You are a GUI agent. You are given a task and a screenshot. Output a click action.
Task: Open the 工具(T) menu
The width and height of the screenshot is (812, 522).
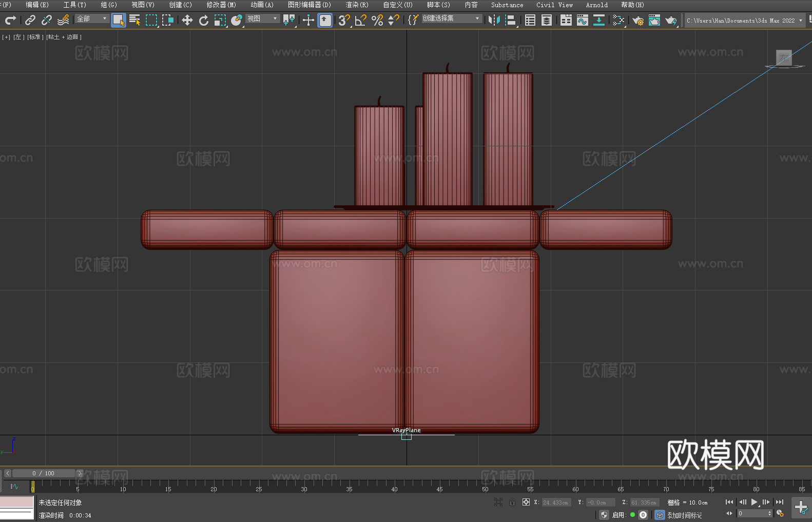click(x=74, y=5)
